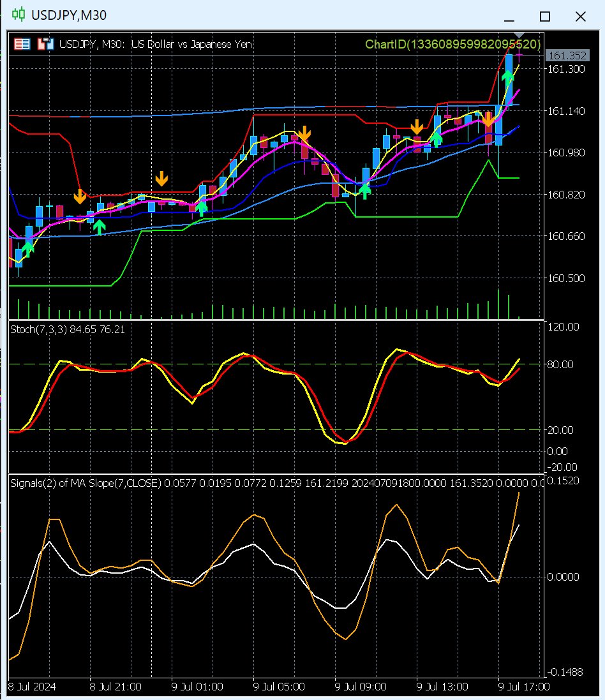Click stochastic scale value 120.00
Image resolution: width=605 pixels, height=700 pixels.
(563, 327)
